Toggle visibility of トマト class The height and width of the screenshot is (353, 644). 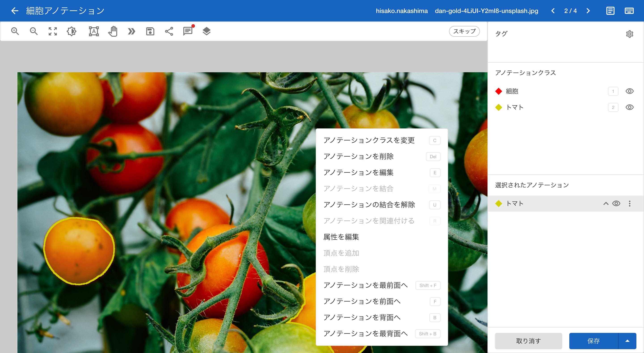[629, 107]
